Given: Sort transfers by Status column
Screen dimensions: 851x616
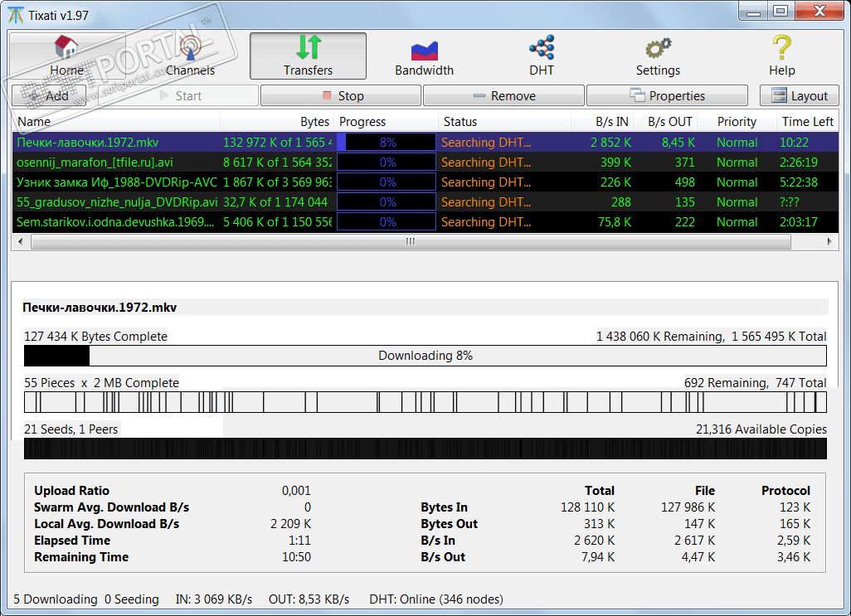Looking at the screenshot, I should [x=504, y=122].
